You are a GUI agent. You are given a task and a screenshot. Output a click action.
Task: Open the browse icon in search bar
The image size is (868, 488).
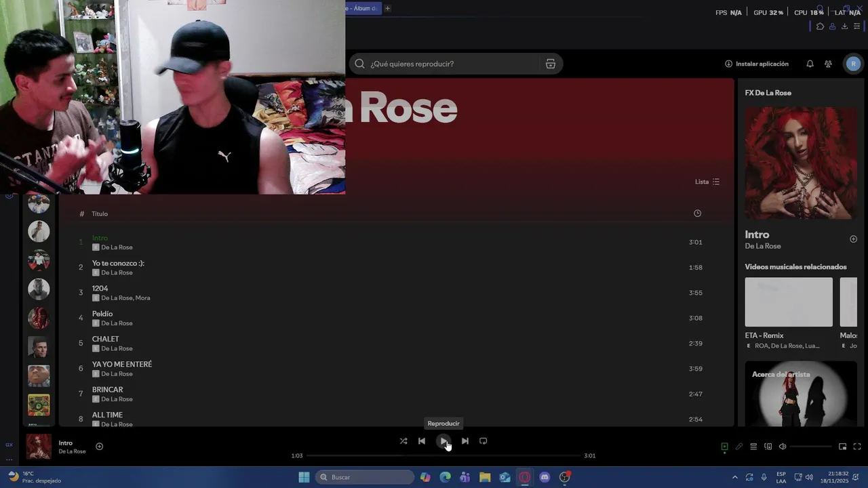tap(551, 64)
